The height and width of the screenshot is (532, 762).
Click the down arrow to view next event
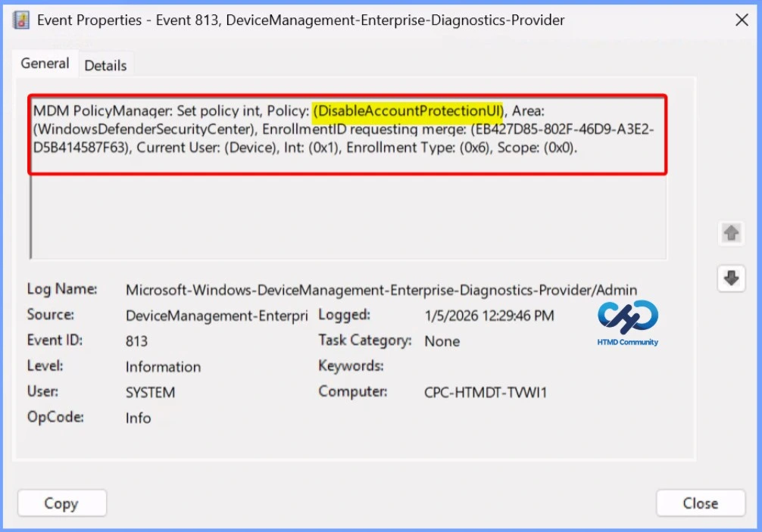[x=730, y=278]
